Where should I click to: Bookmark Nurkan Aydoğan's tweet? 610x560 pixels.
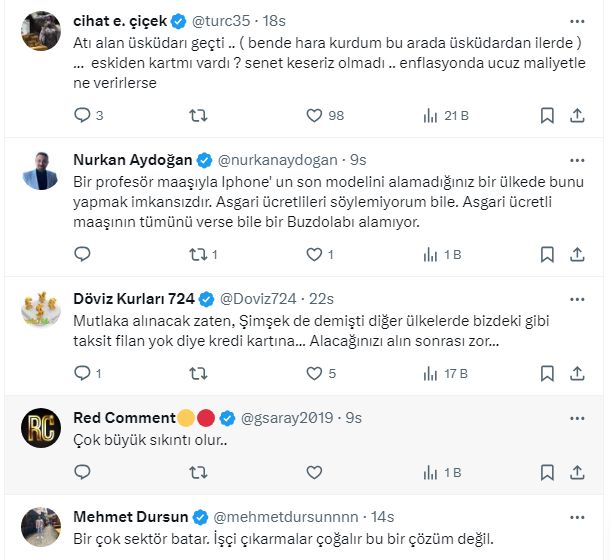[547, 254]
